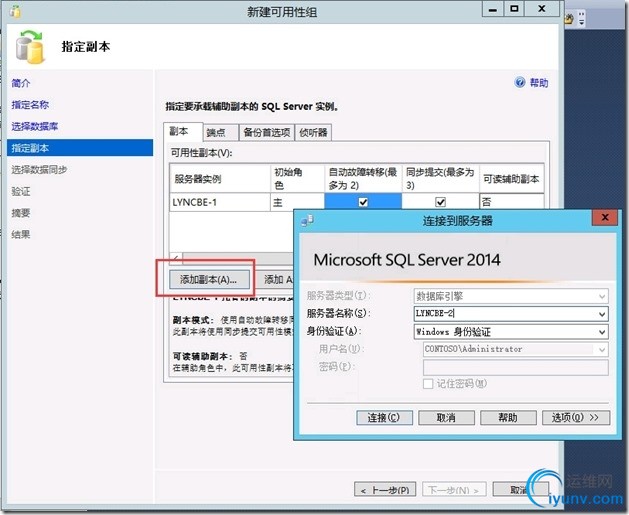Click the 验证 wizard step

tap(21, 191)
